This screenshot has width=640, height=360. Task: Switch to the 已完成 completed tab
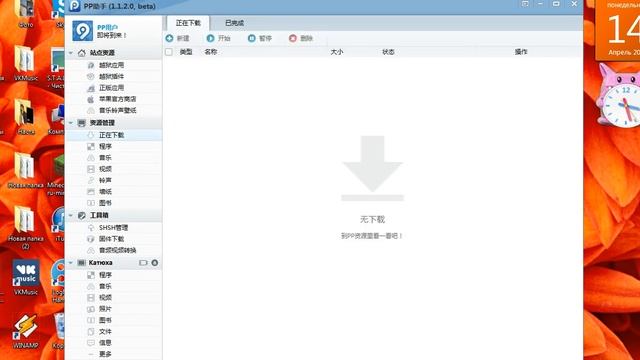tap(234, 23)
